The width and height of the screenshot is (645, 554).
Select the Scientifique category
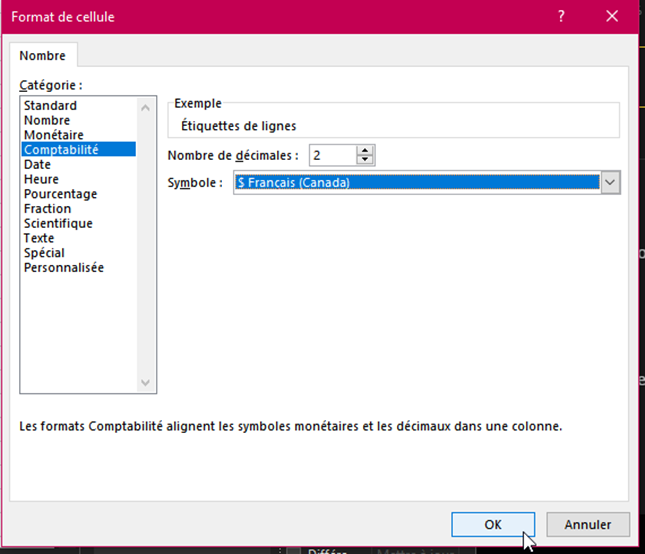[58, 224]
